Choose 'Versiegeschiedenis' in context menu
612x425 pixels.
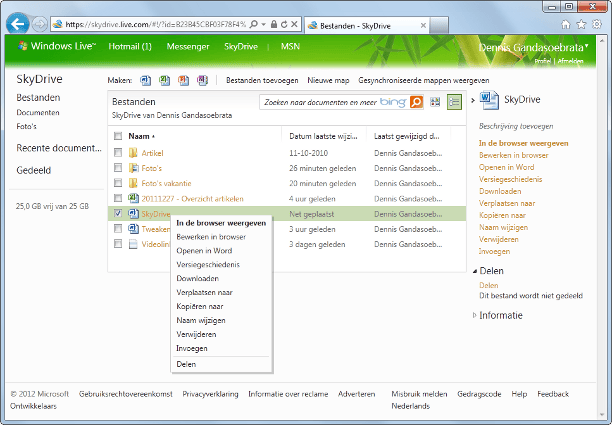click(x=208, y=265)
